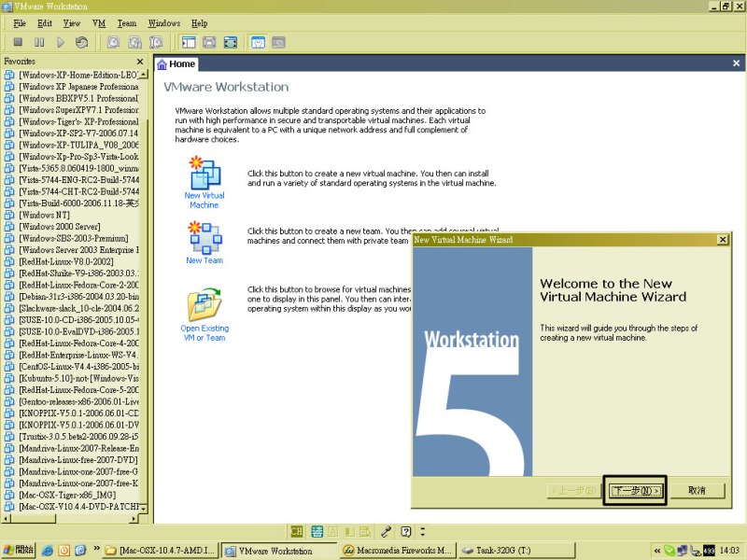Click the Cancel button in the wizard
The height and width of the screenshot is (560, 747).
[697, 491]
